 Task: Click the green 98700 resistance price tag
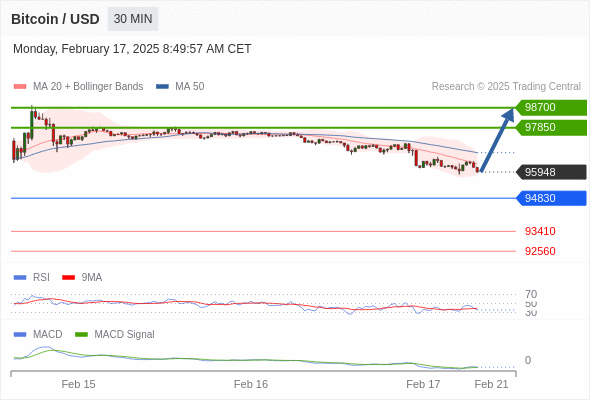tap(551, 108)
